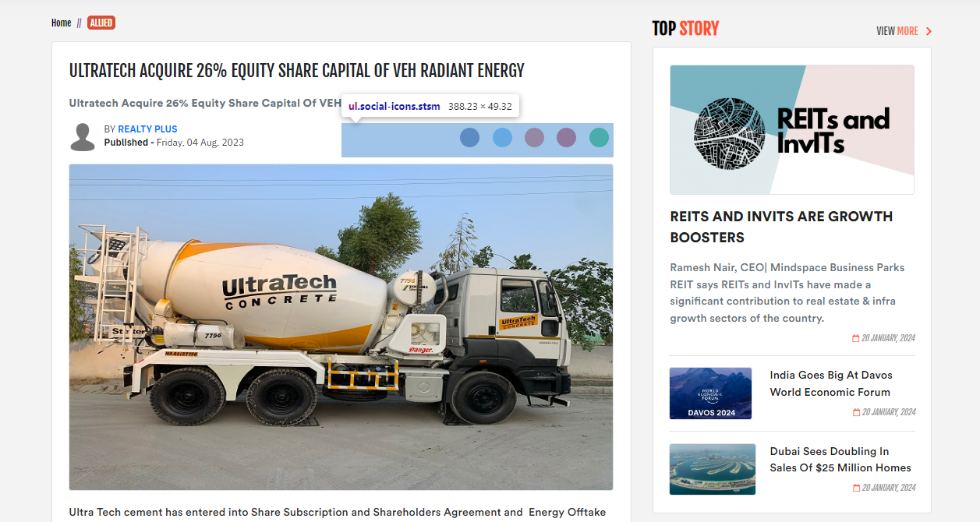Open the REITs and InvITs banner image
This screenshot has height=522, width=980.
click(x=792, y=129)
